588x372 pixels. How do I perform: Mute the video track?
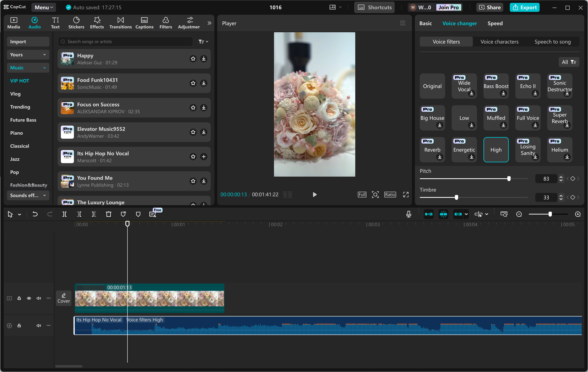point(39,298)
